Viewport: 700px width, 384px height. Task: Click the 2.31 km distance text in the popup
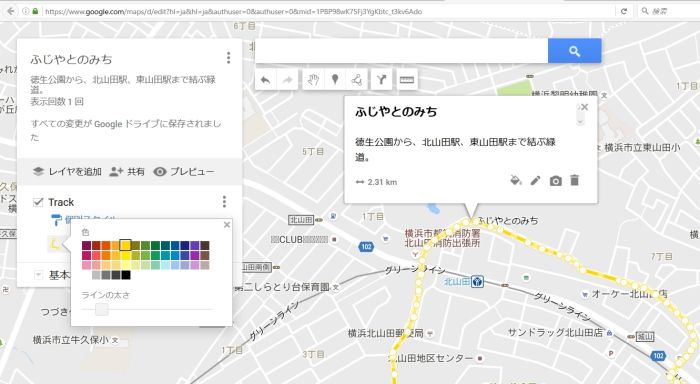click(x=382, y=182)
